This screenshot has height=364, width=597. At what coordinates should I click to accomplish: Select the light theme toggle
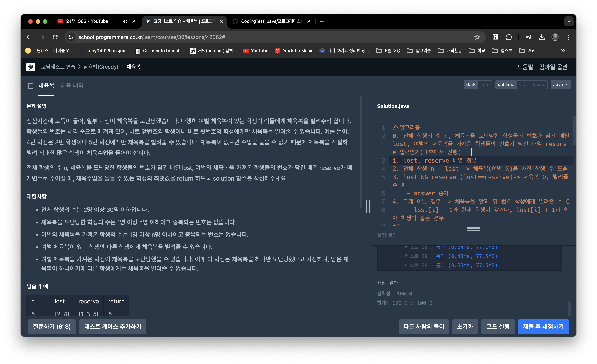pos(485,85)
